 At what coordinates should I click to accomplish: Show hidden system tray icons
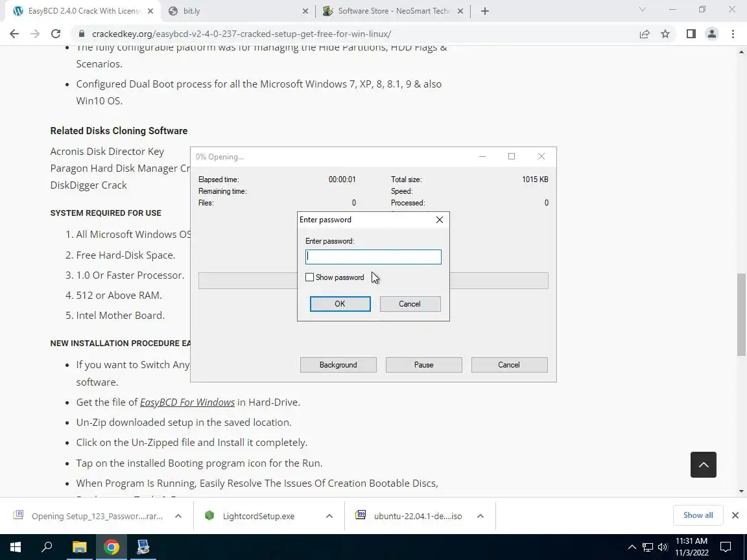pyautogui.click(x=632, y=547)
